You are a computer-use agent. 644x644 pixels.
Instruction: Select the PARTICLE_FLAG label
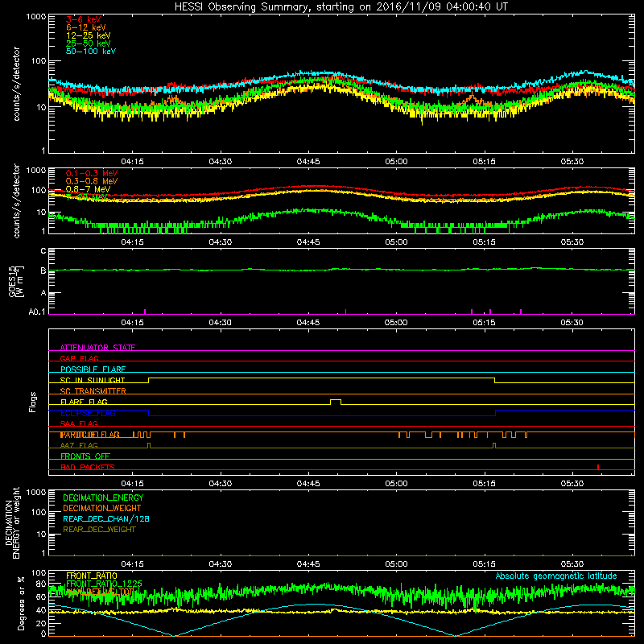click(x=89, y=435)
